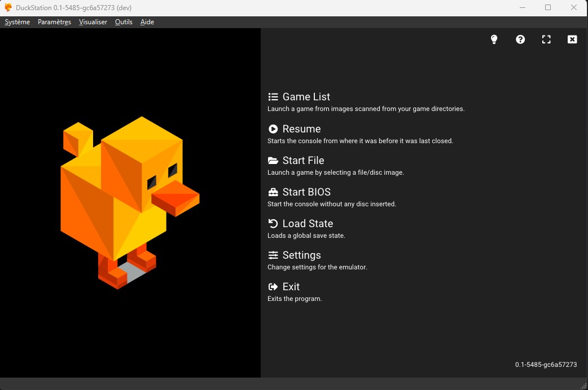Click the sliders icon beside Settings

click(273, 255)
